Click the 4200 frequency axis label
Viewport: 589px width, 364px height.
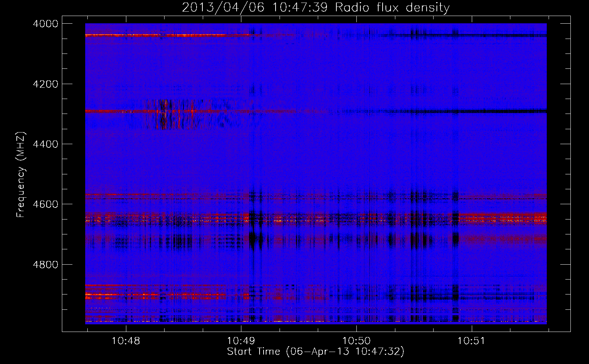tap(45, 84)
